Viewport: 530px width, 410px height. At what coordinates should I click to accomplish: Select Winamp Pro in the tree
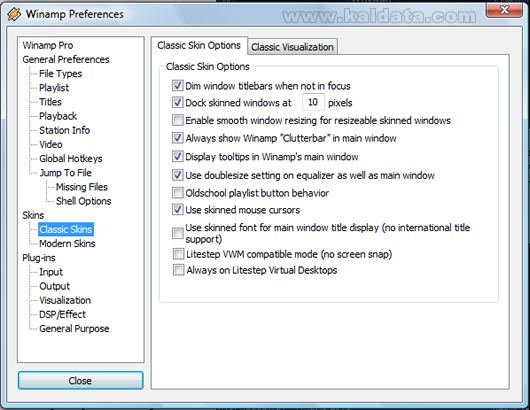pos(48,45)
